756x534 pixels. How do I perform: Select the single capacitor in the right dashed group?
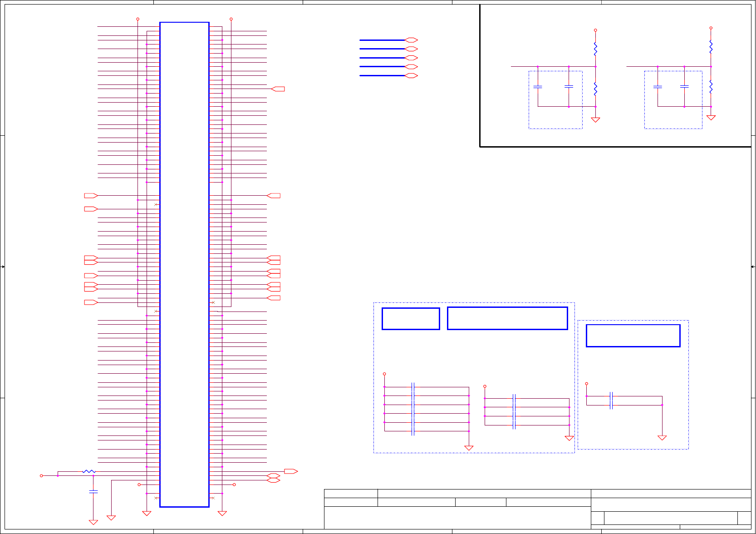coord(611,400)
